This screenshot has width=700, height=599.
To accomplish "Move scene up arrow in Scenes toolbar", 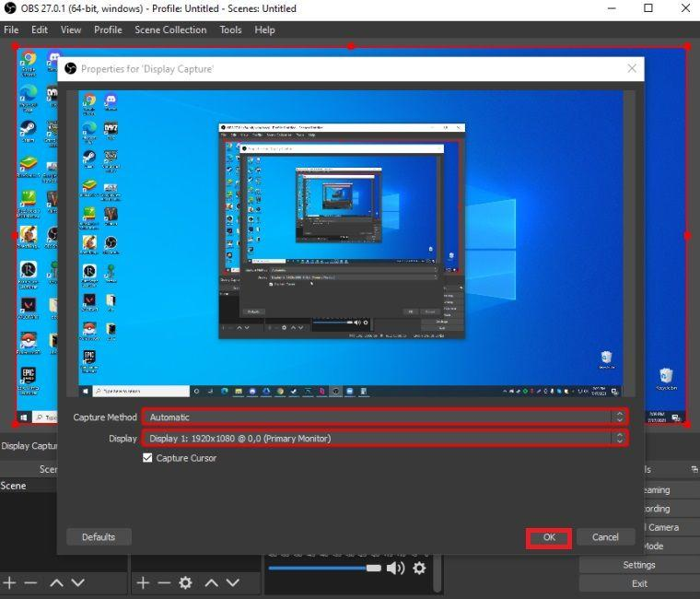I will [x=56, y=583].
